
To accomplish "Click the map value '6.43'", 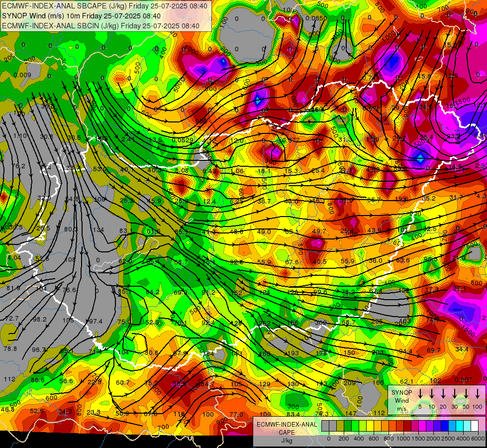I will (x=209, y=171).
